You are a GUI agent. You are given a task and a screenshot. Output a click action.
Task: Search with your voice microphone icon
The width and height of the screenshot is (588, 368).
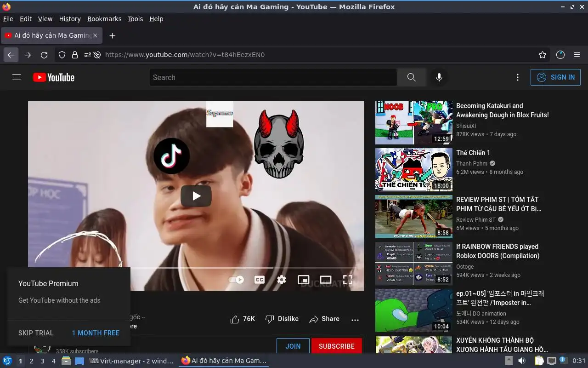(x=439, y=77)
